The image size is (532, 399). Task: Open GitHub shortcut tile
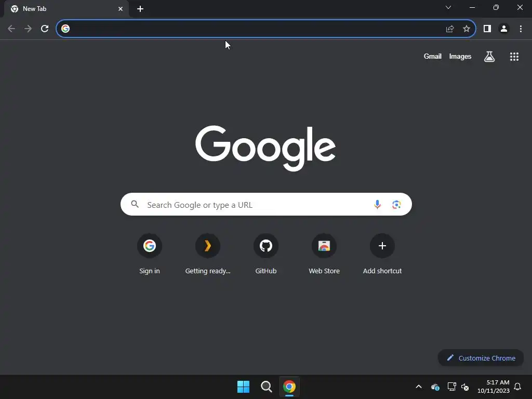pyautogui.click(x=266, y=254)
